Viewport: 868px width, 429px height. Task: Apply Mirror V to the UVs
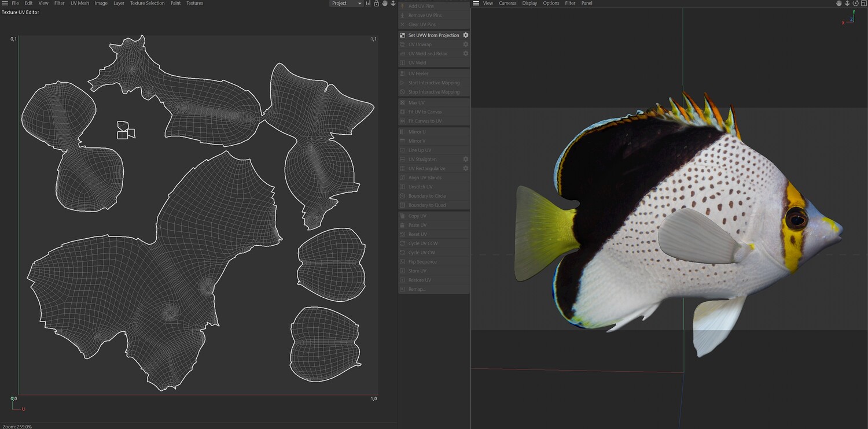pyautogui.click(x=434, y=141)
